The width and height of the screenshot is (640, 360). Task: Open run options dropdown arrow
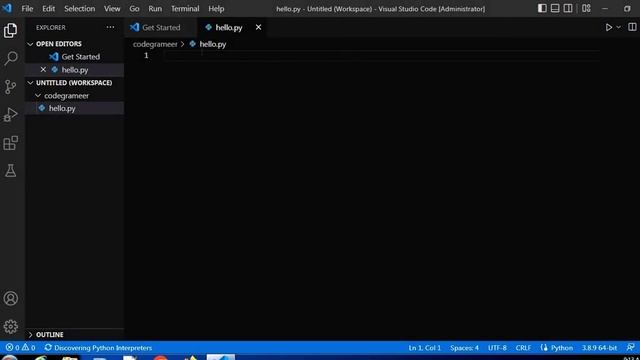coord(619,27)
